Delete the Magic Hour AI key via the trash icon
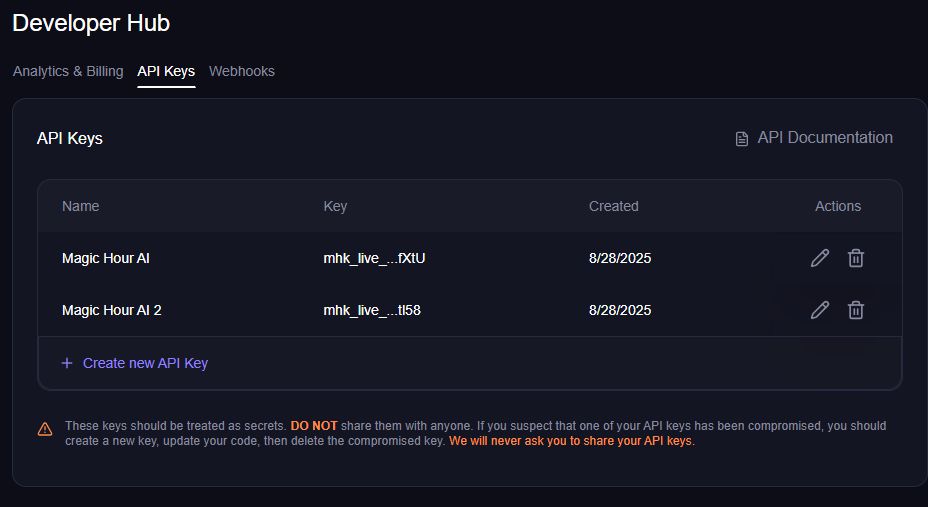This screenshot has width=928, height=507. click(856, 258)
